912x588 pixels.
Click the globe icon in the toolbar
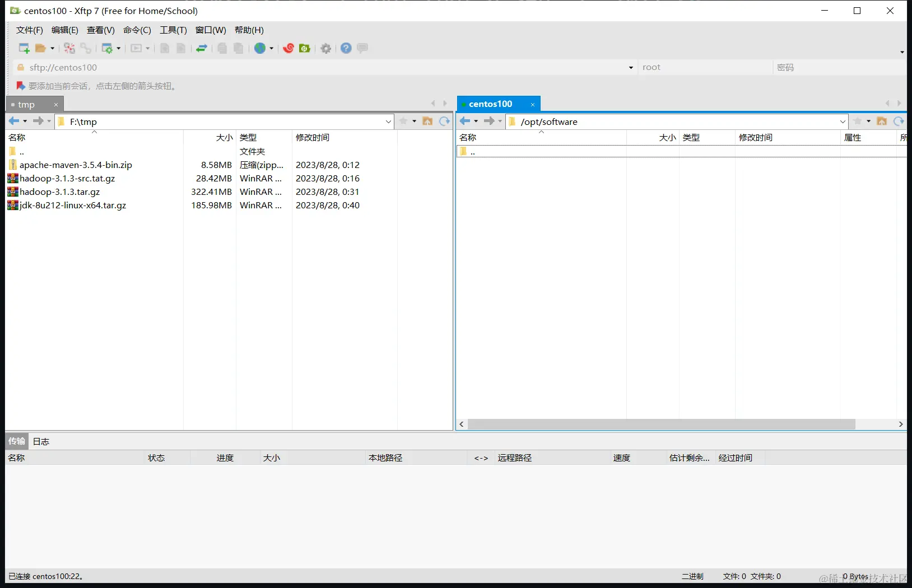pyautogui.click(x=260, y=48)
